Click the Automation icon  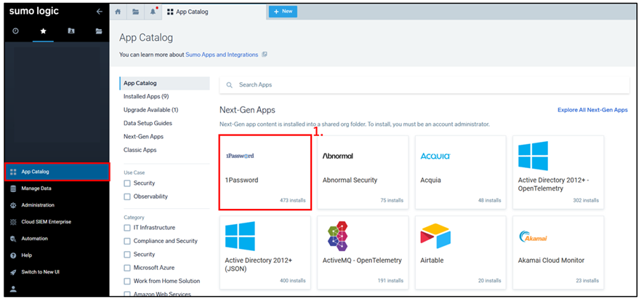(x=13, y=239)
